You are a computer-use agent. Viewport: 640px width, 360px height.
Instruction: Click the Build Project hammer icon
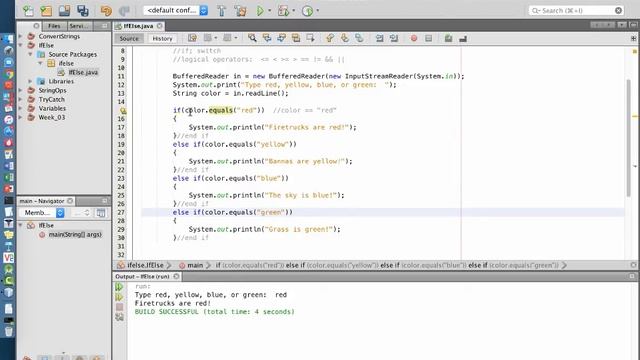(222, 11)
